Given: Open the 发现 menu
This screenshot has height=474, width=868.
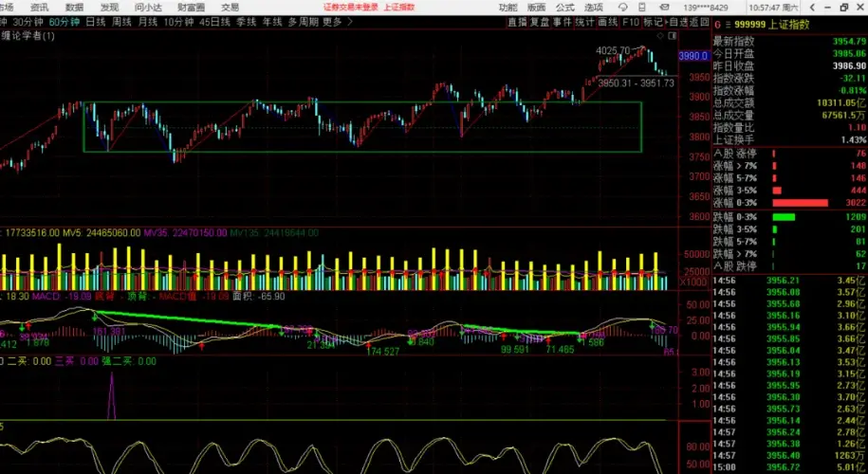Looking at the screenshot, I should click(109, 8).
